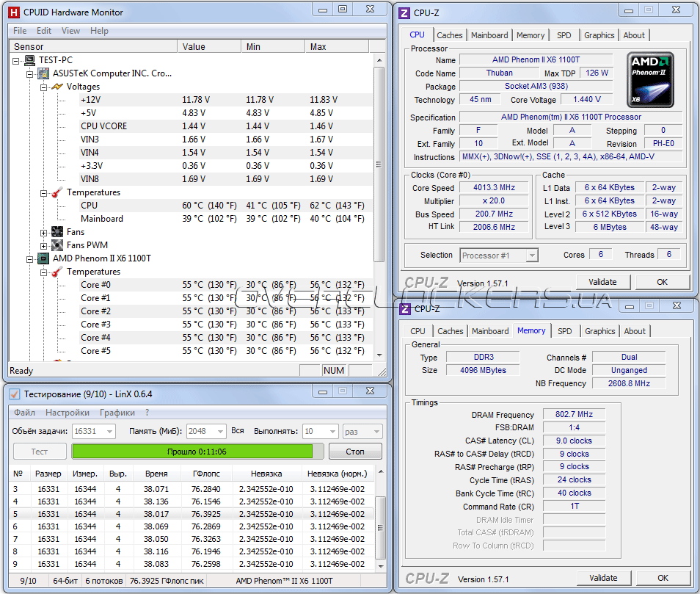Expand the Fans node in the sensor tree
Screen dimensions: 700x594
44,232
